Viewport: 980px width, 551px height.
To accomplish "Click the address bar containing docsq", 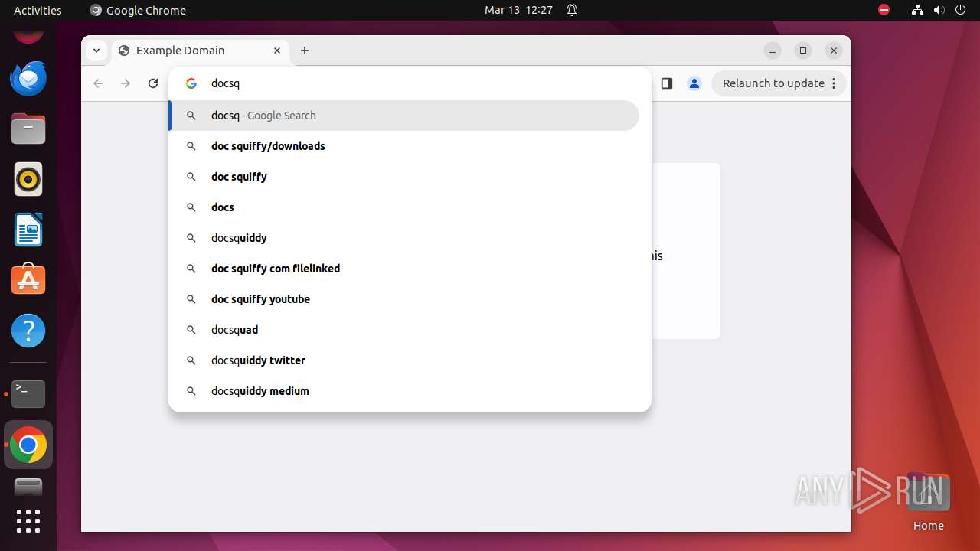I will tap(410, 83).
